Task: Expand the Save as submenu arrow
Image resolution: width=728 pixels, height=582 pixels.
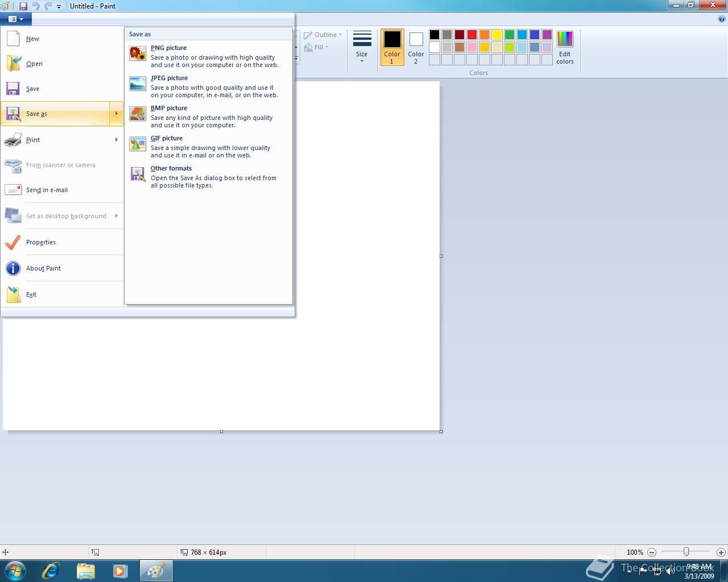Action: (x=116, y=114)
